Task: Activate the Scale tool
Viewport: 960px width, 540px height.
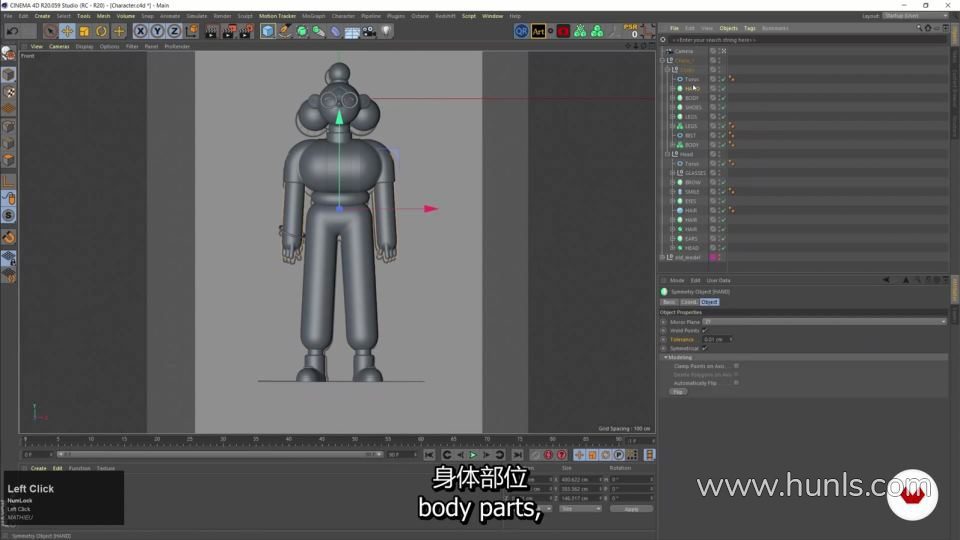Action: click(84, 31)
